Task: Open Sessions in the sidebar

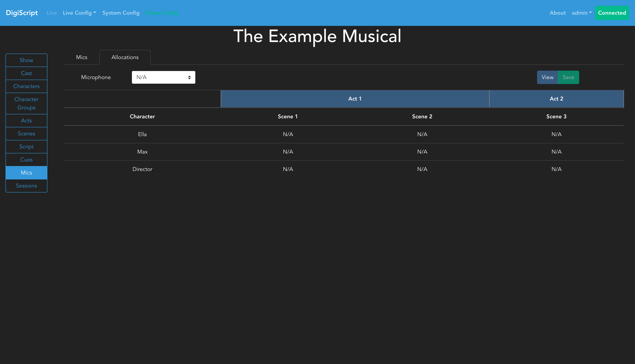Action: 26,186
